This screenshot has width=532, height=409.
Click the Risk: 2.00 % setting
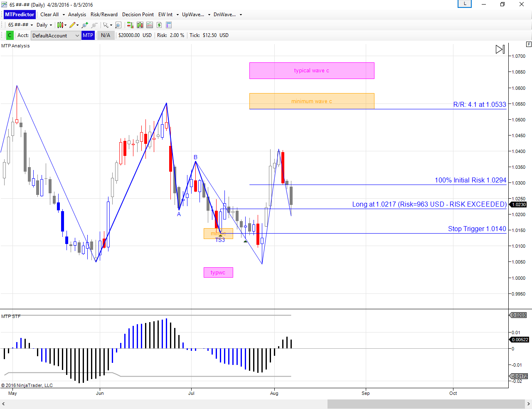click(170, 35)
